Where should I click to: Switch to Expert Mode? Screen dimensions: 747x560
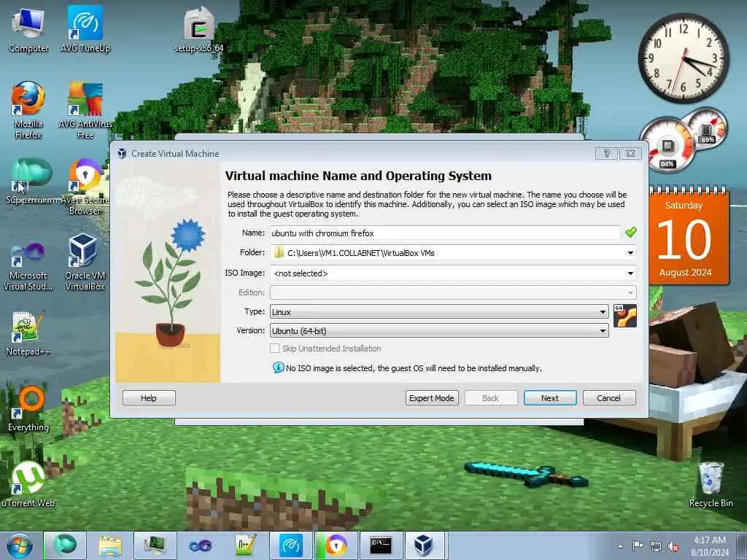coord(432,398)
